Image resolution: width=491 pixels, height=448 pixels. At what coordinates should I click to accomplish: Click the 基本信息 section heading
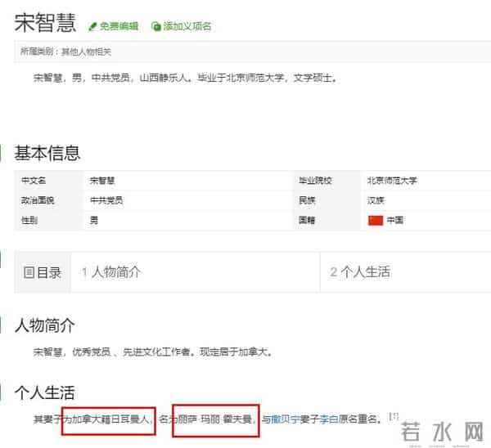pyautogui.click(x=47, y=153)
